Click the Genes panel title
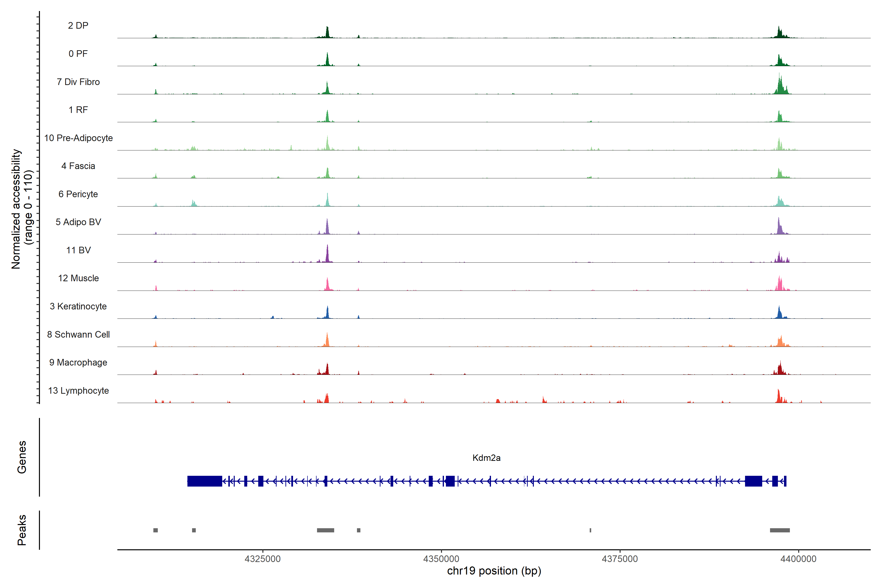Viewport: 882px width, 588px height. click(22, 457)
